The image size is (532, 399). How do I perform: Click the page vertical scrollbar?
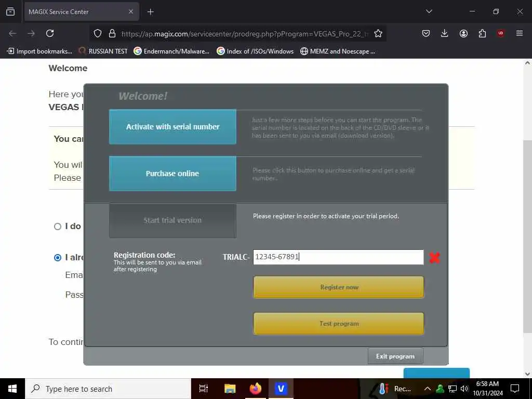tap(527, 236)
